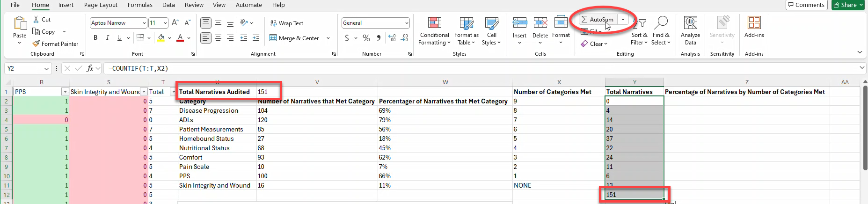The height and width of the screenshot is (204, 868).
Task: Toggle Wrap Text on selected cells
Action: [286, 23]
